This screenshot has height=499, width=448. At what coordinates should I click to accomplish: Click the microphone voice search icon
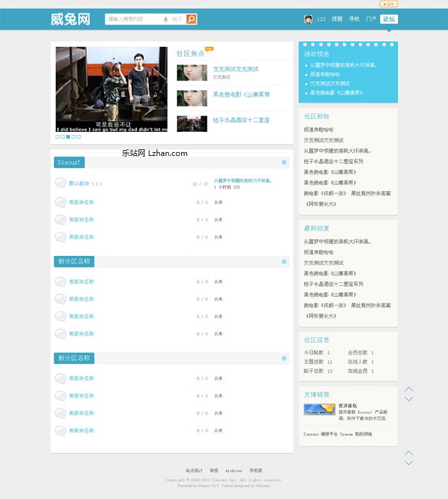(166, 19)
